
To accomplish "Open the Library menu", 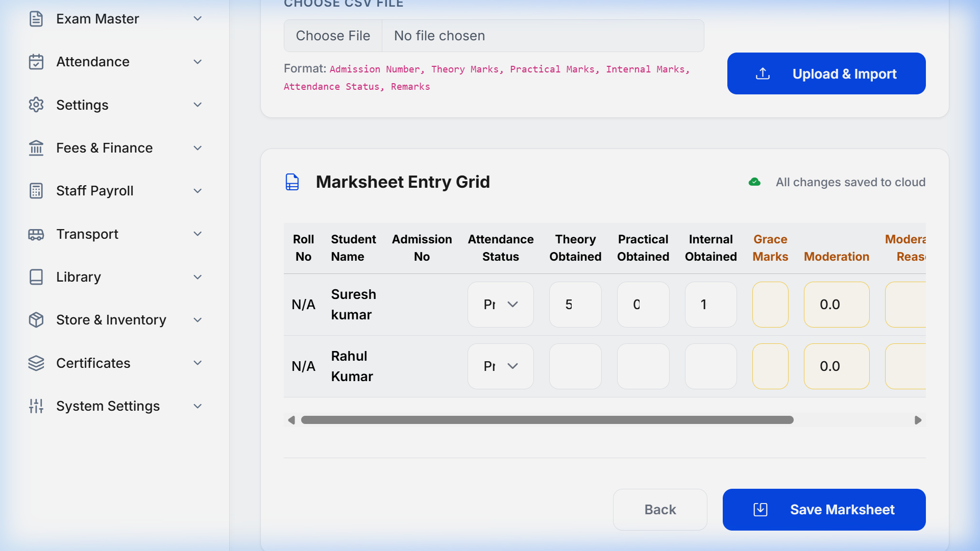I will (x=116, y=277).
